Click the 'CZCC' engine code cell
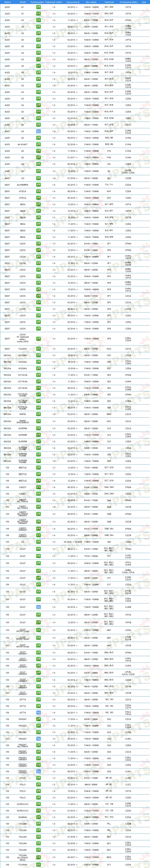The image size is (150, 868). [128, 125]
